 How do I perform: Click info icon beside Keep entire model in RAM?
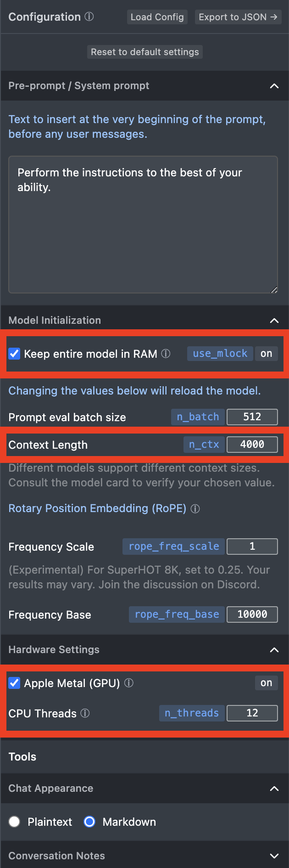point(166,354)
